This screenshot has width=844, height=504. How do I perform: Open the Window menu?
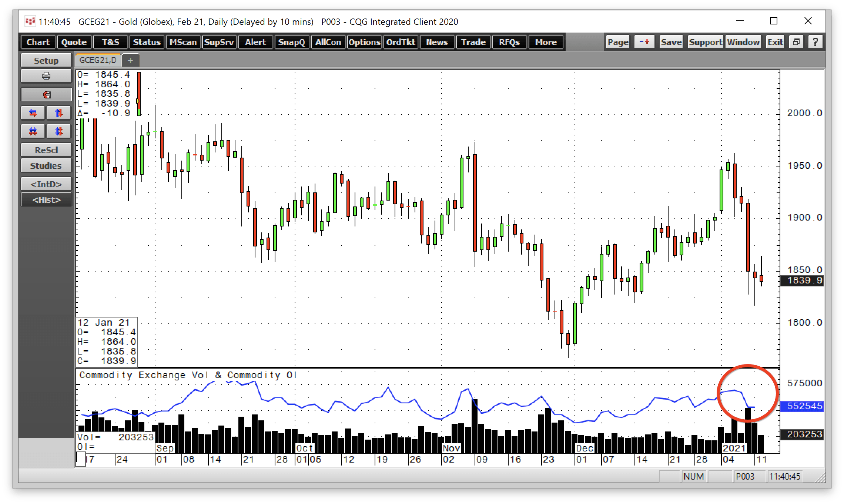pos(743,42)
